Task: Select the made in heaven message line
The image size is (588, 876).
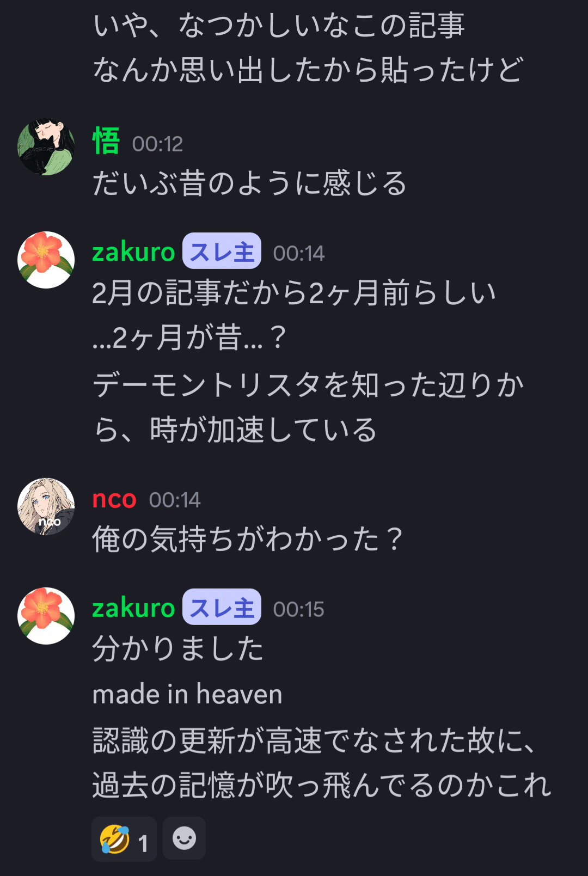Action: click(x=187, y=694)
